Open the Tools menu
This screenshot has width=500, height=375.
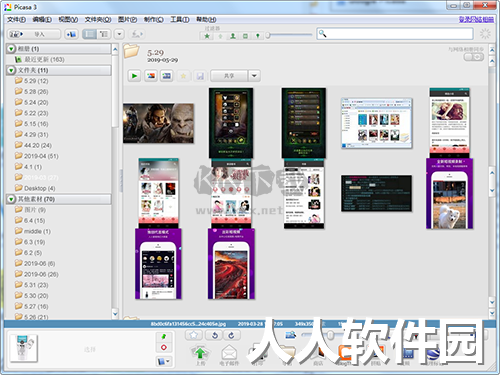click(180, 20)
